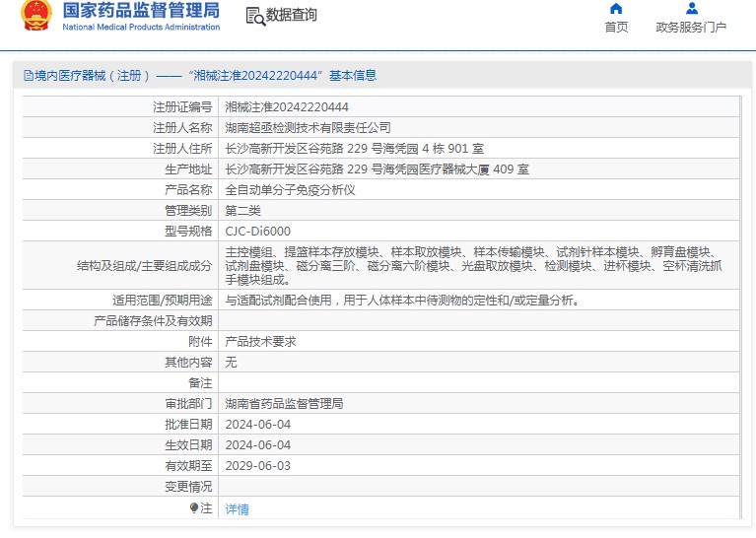The image size is (756, 538).
Task: Click the 产品储存条件及有效期 label
Action: point(153,321)
